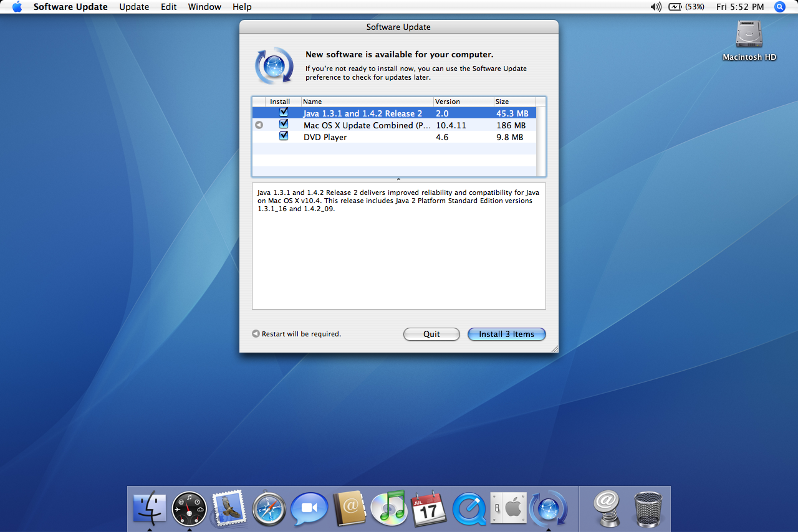798x532 pixels.
Task: Select the Mac OS X Update Combined row name
Action: point(367,125)
